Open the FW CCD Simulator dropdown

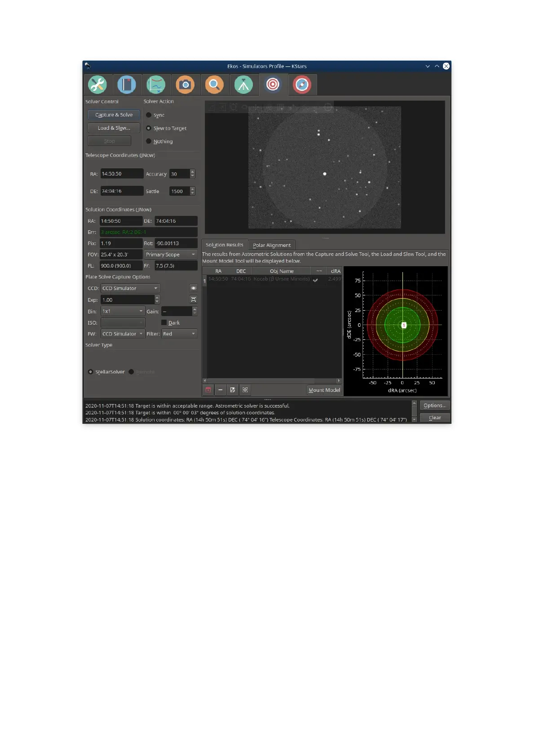[x=123, y=334]
